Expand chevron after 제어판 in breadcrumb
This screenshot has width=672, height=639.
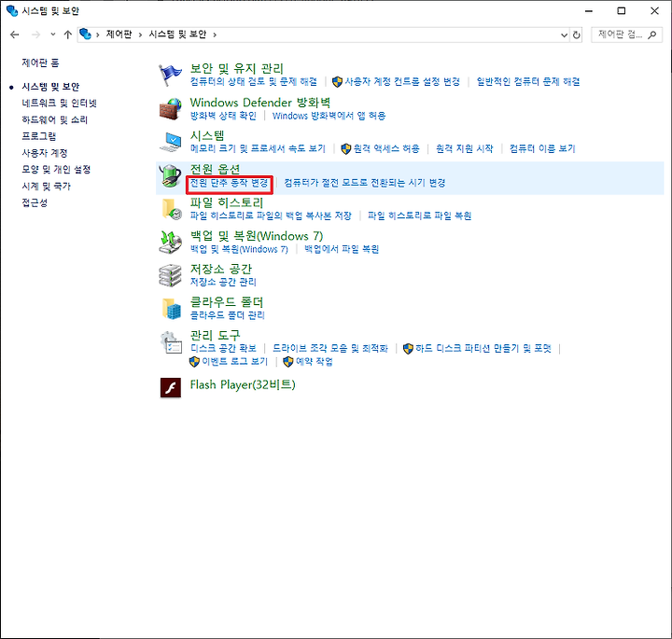tap(140, 35)
